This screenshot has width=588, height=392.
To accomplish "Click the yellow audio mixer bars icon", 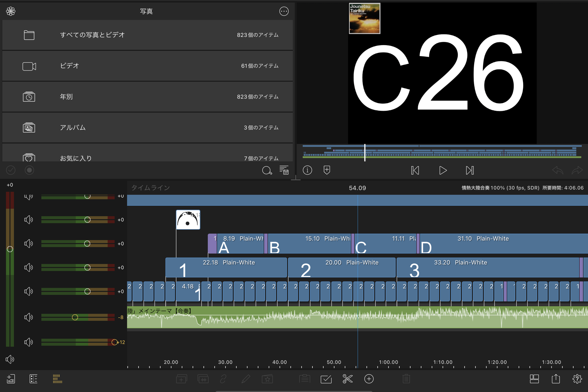I will (57, 379).
